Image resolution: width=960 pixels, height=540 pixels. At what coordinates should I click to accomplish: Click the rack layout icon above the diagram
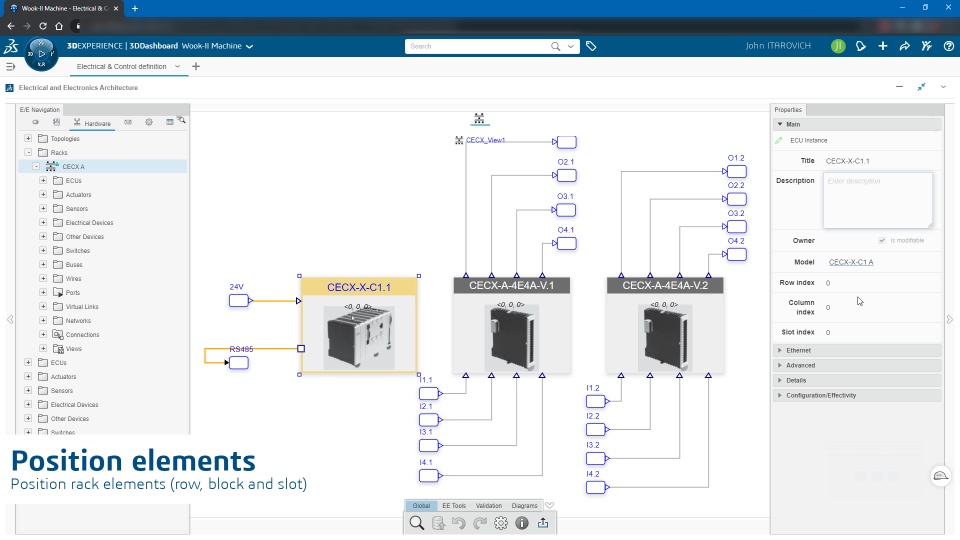[x=479, y=118]
